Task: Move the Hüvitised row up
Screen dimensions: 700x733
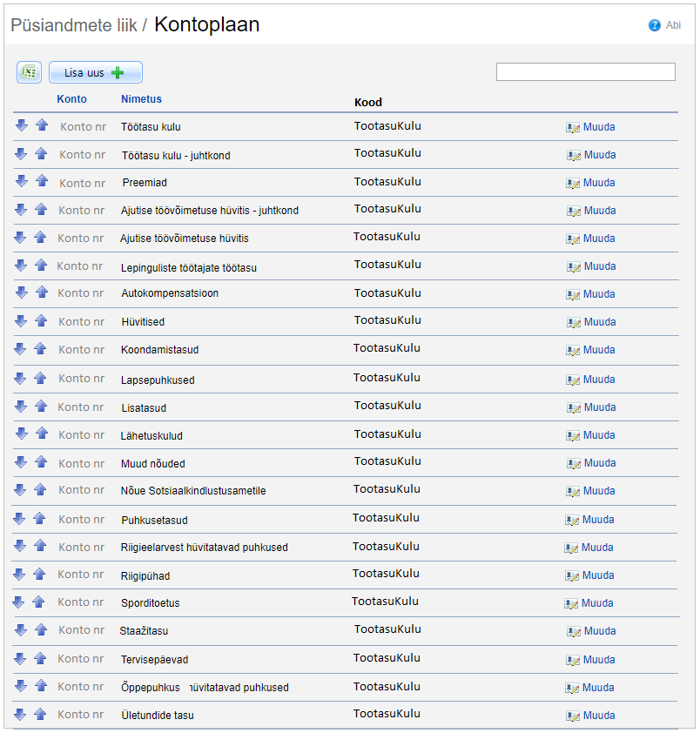Action: tap(41, 320)
